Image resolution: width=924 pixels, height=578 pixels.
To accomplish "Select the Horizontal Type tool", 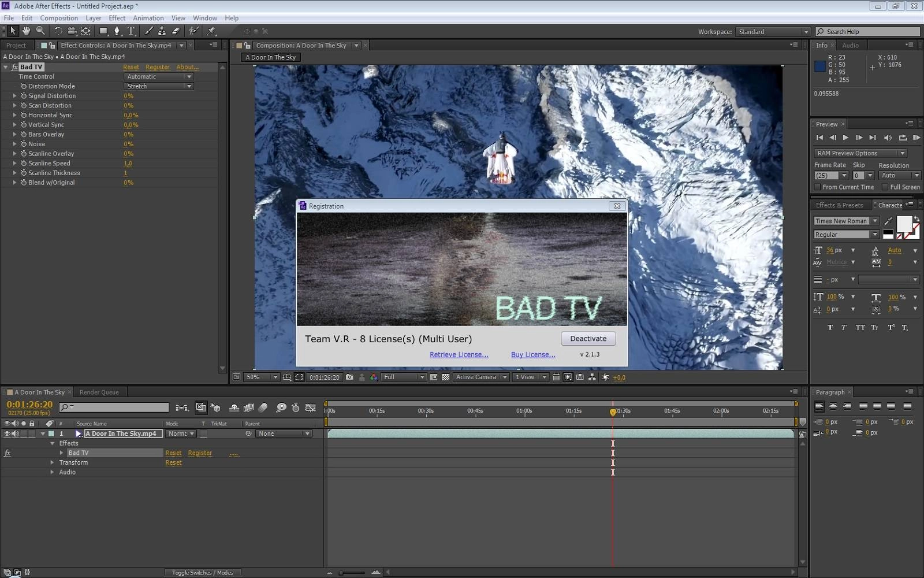I will (131, 31).
